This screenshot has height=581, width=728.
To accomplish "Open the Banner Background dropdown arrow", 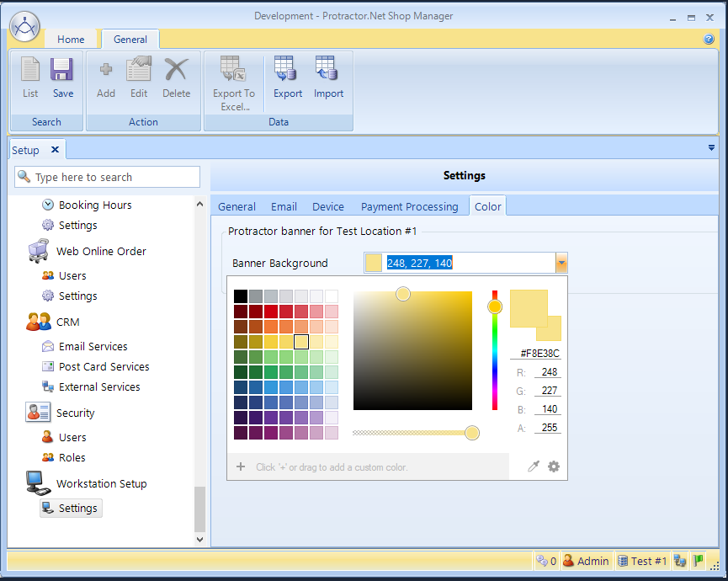I will 561,263.
